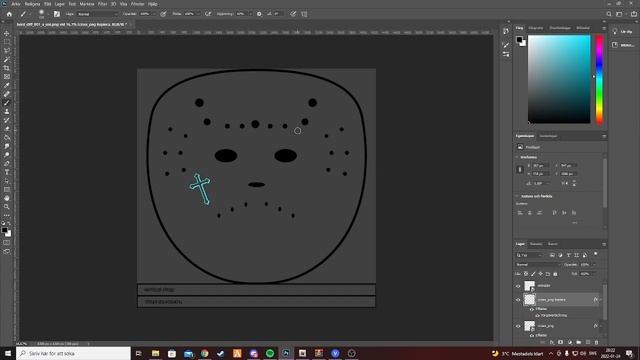Open Spotify from the taskbar
This screenshot has height=360, width=640.
click(270, 353)
